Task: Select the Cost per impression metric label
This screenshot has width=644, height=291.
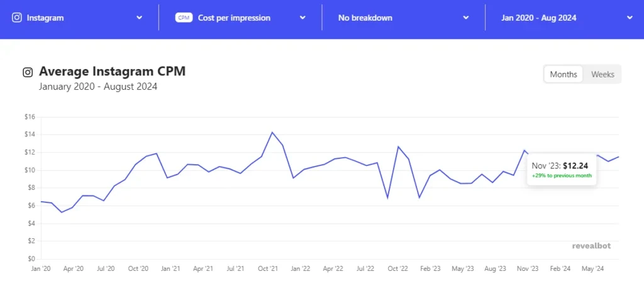Action: click(x=234, y=18)
